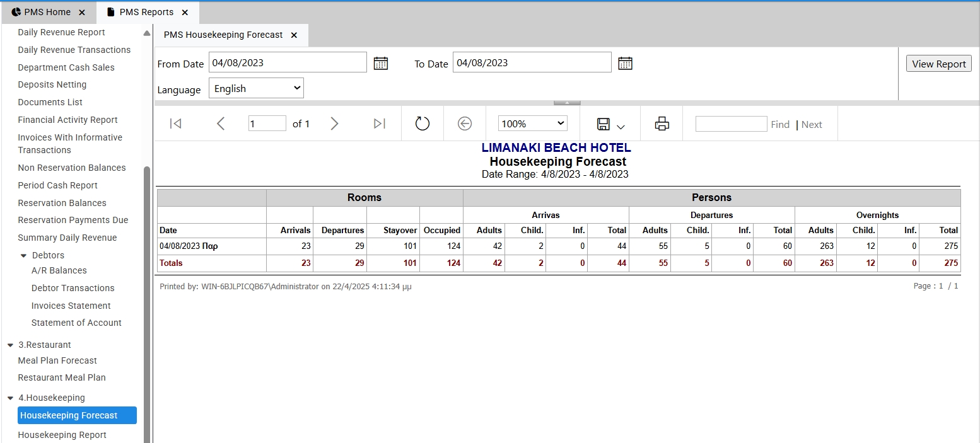980x443 pixels.
Task: Click the From Date input field
Action: (288, 62)
